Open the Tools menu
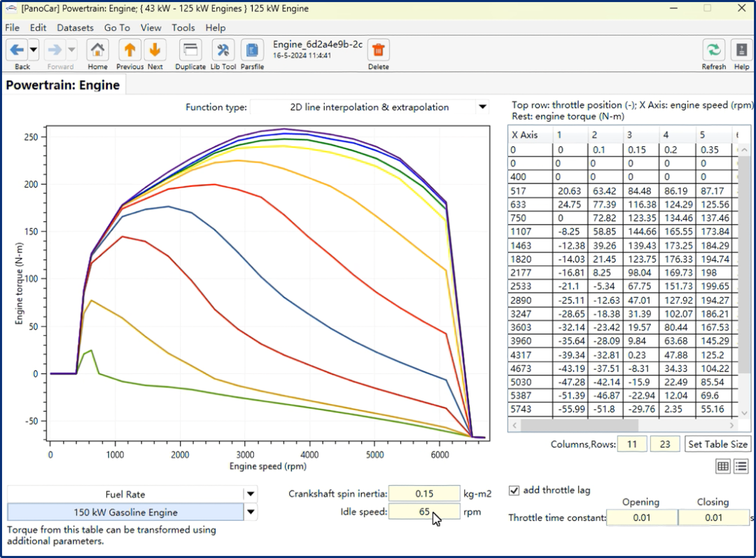Viewport: 756px width, 558px height. (183, 27)
